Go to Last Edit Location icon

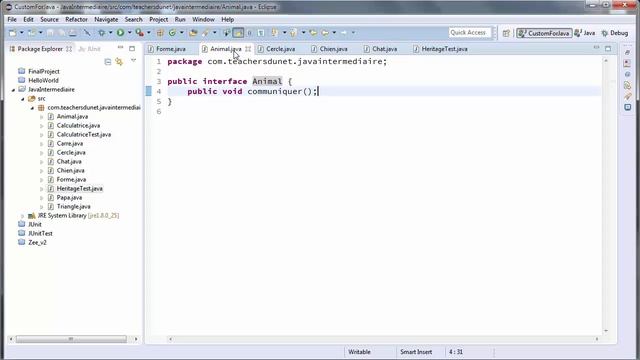click(x=313, y=33)
